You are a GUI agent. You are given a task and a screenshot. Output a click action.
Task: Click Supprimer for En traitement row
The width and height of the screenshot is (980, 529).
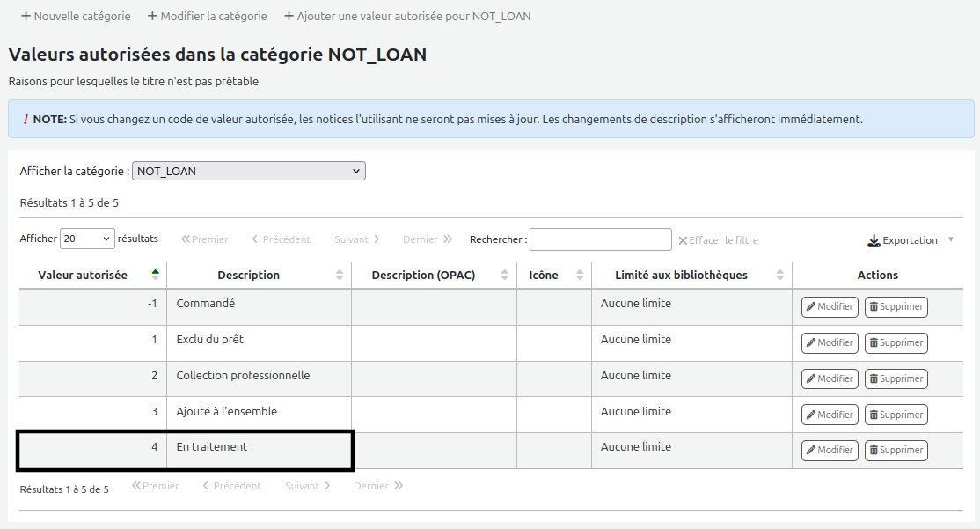(896, 450)
